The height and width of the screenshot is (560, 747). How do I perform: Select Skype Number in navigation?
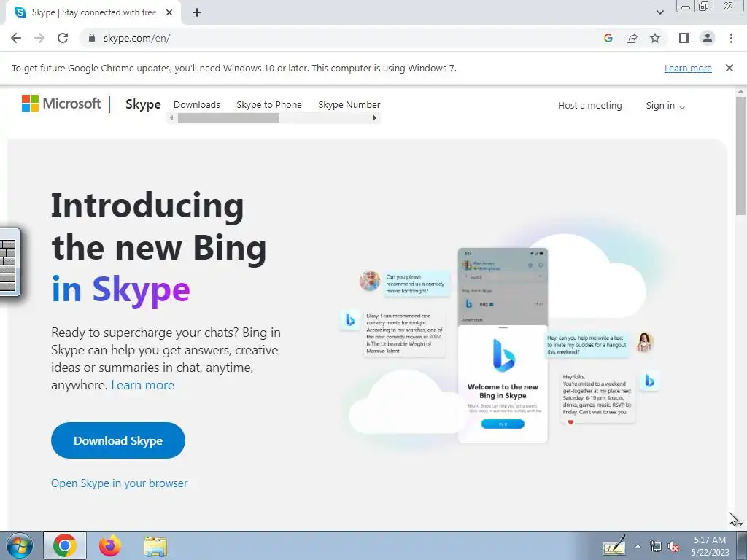[349, 104]
